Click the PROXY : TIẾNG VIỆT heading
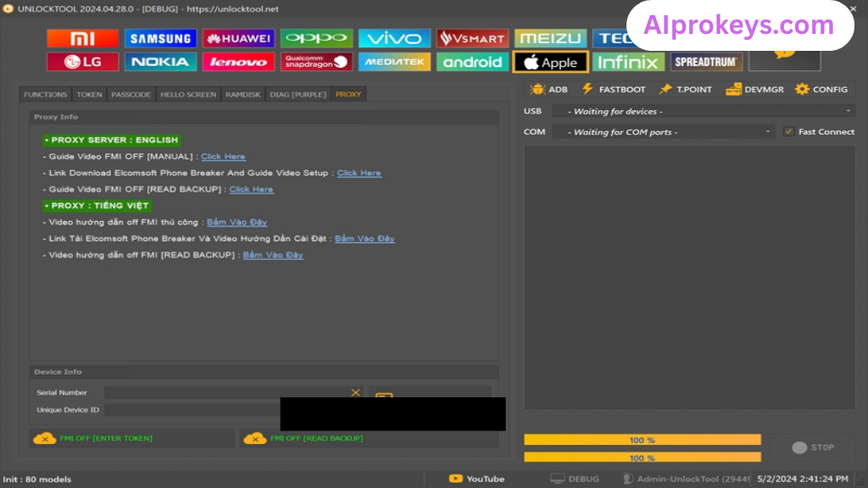The width and height of the screenshot is (868, 488). [x=97, y=205]
